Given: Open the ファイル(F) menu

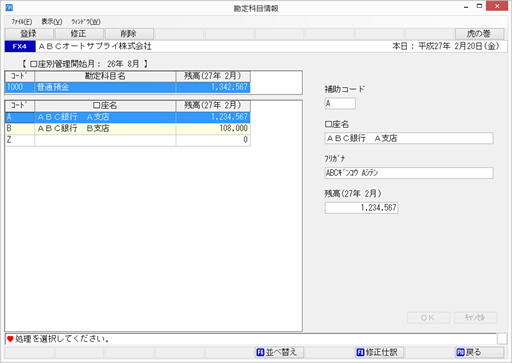Looking at the screenshot, I should (22, 22).
